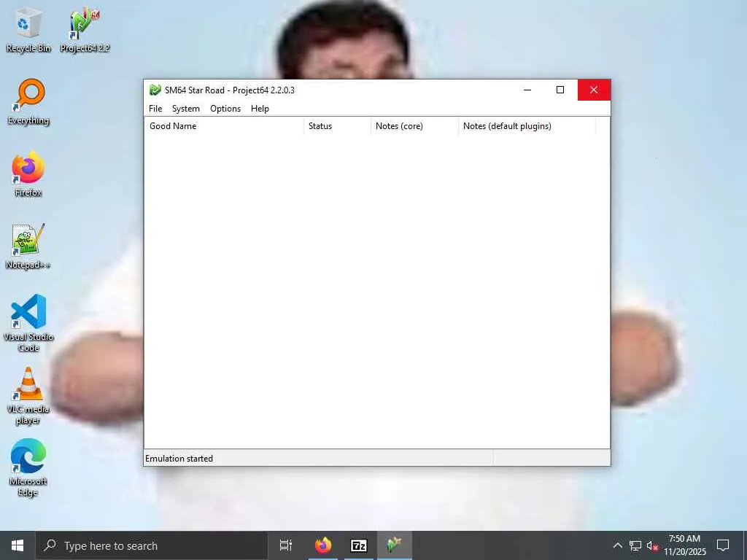The image size is (747, 560).
Task: Select the Project64 2.2 desktop shortcut
Action: pos(85,30)
